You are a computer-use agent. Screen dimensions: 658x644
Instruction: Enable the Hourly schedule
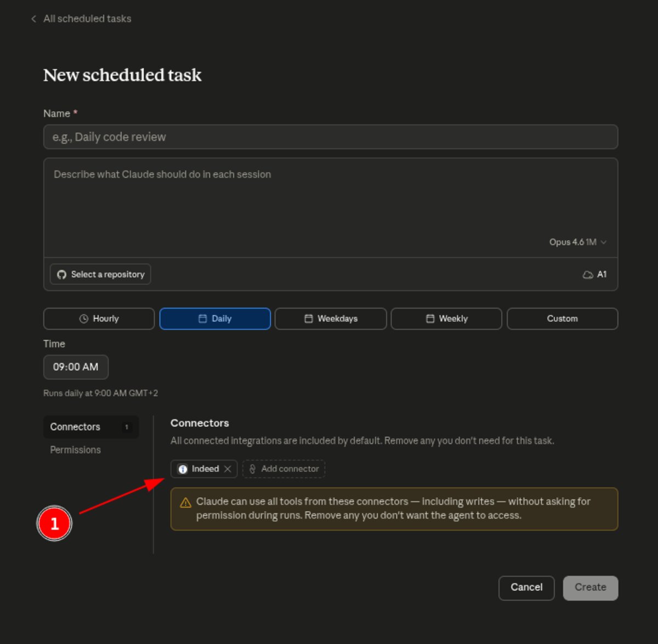pos(99,318)
